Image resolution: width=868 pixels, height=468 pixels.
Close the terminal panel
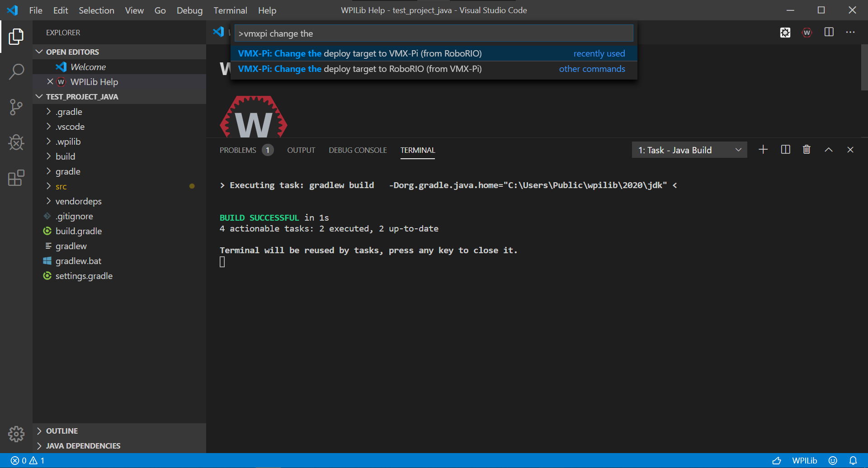point(850,150)
